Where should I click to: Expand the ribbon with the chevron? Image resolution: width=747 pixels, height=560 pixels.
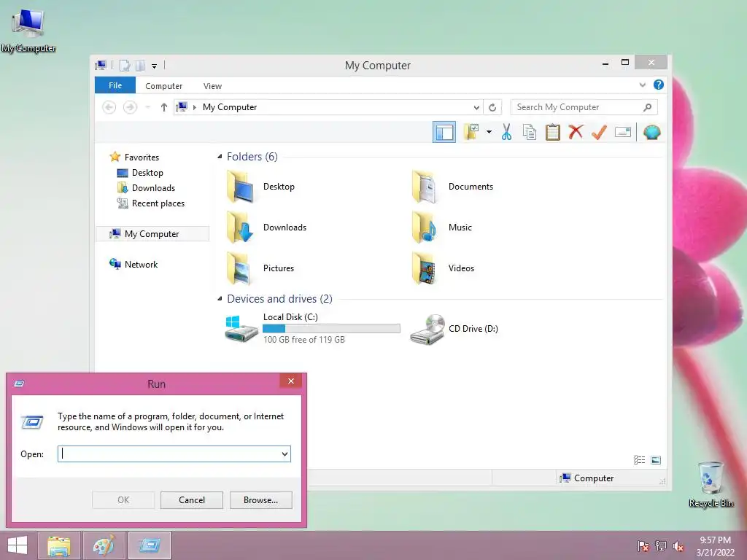pos(642,85)
